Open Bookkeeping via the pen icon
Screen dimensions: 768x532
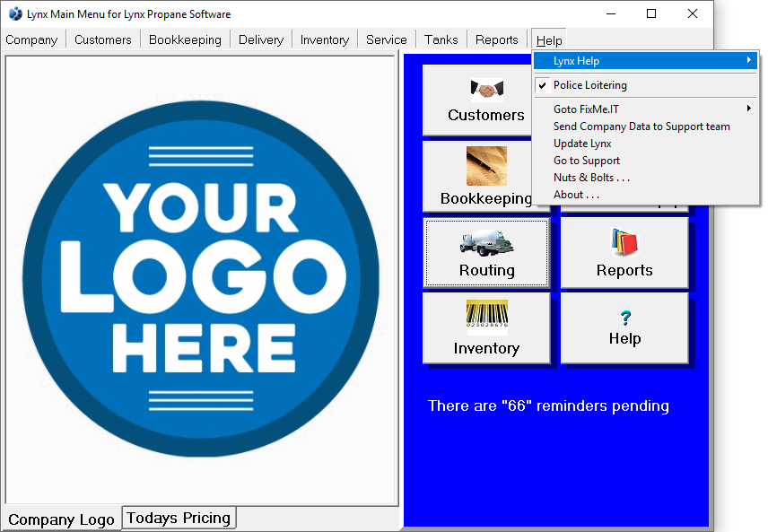click(486, 166)
